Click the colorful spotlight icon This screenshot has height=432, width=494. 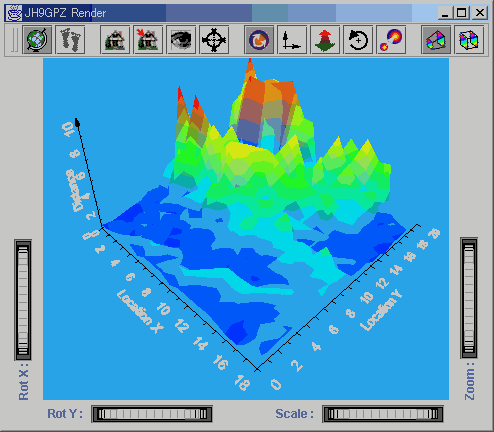(391, 40)
